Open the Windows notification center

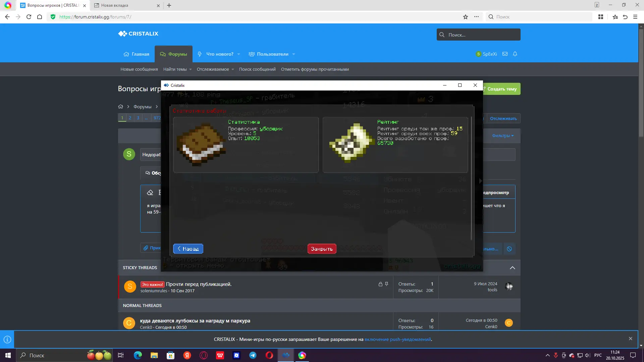pos(633,355)
